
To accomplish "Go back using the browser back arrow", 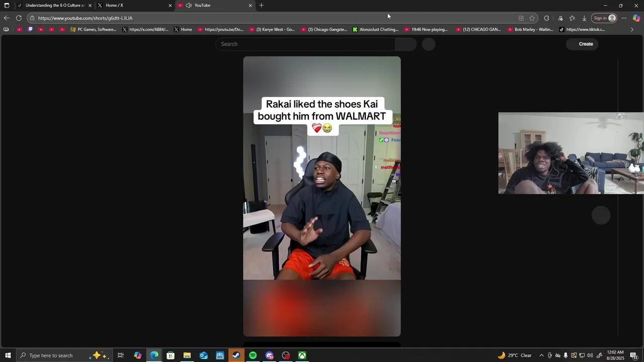I will pos(7,18).
